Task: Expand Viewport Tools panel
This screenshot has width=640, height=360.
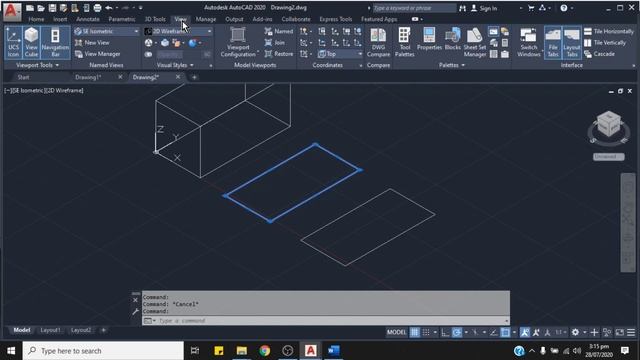Action: [37, 65]
